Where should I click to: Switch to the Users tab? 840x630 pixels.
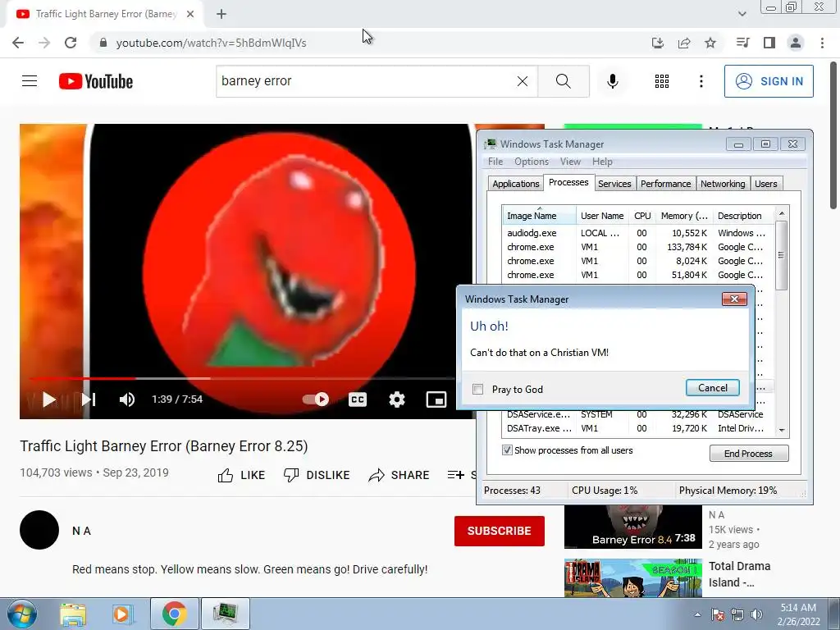766,184
